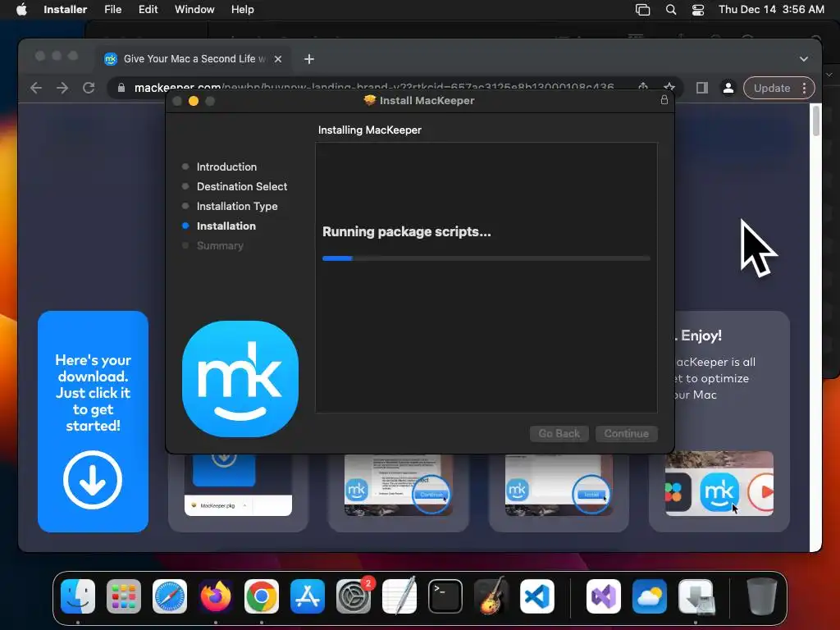
Task: Open GarageBand from the Dock
Action: (x=491, y=596)
